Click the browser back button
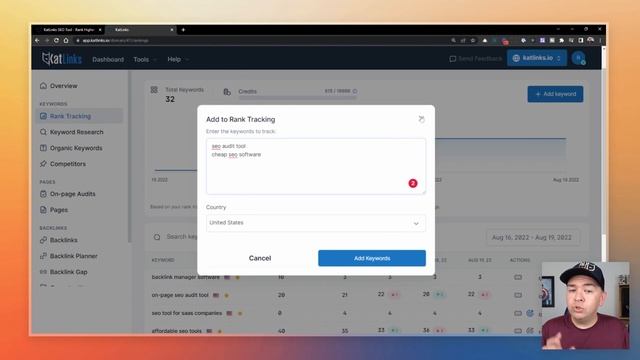This screenshot has width=640, height=360. click(x=37, y=40)
